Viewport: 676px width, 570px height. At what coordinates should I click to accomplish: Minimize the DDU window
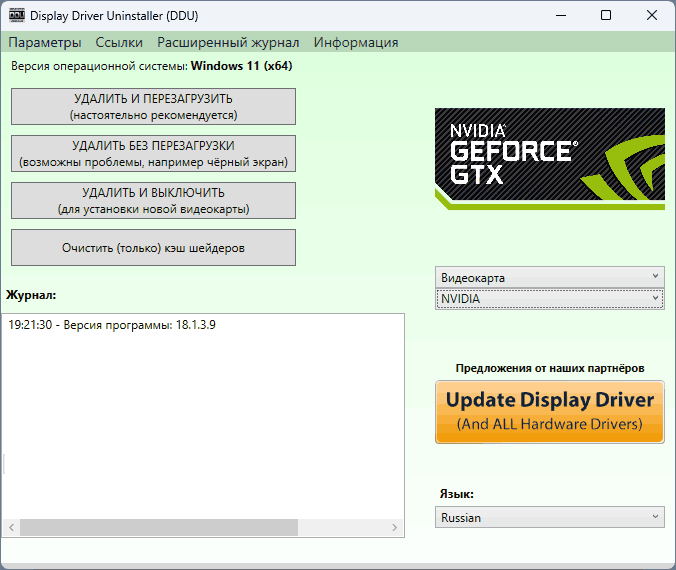[x=561, y=16]
